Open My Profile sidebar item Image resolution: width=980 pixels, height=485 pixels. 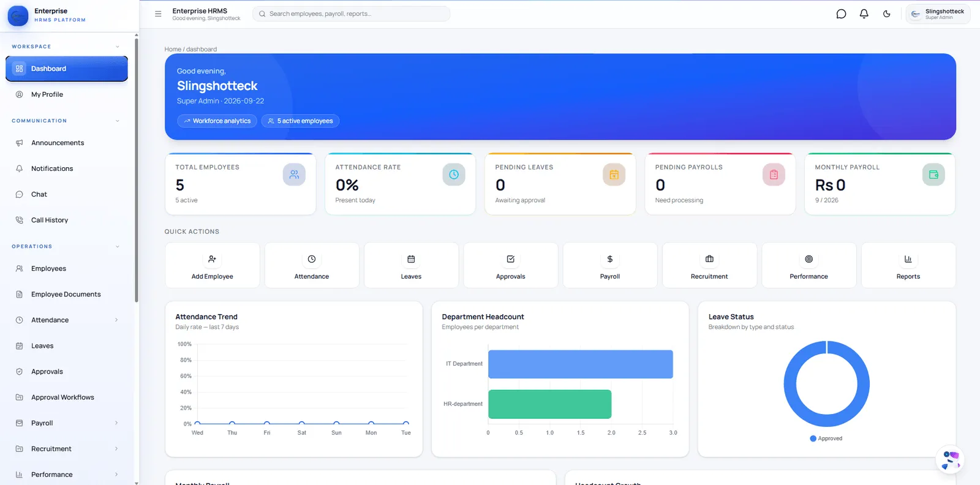pos(67,94)
